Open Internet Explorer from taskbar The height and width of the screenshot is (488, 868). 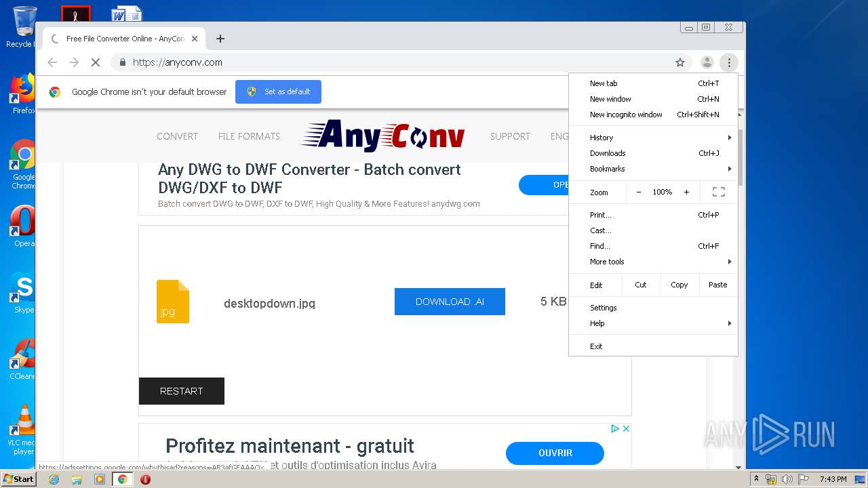(54, 479)
